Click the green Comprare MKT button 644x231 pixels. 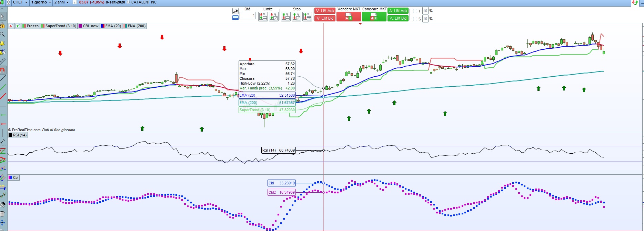pos(374,17)
